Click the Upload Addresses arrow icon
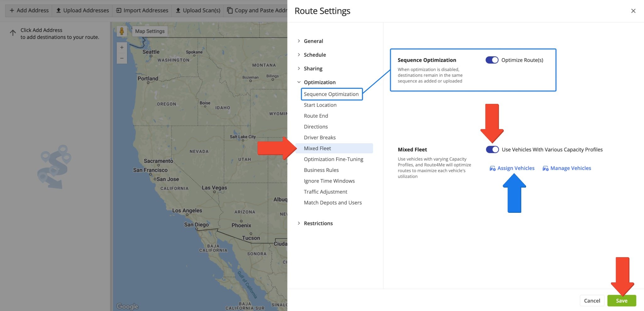This screenshot has height=311, width=644. tap(58, 10)
